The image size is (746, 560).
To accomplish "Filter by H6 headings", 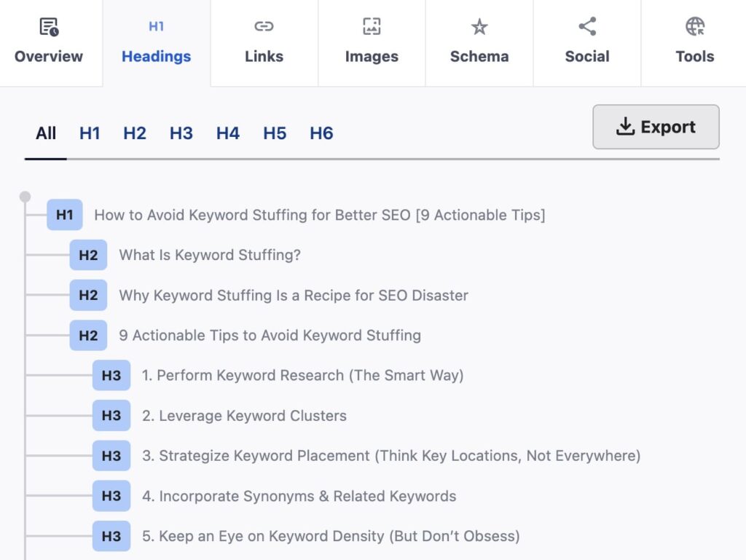I will 321,133.
